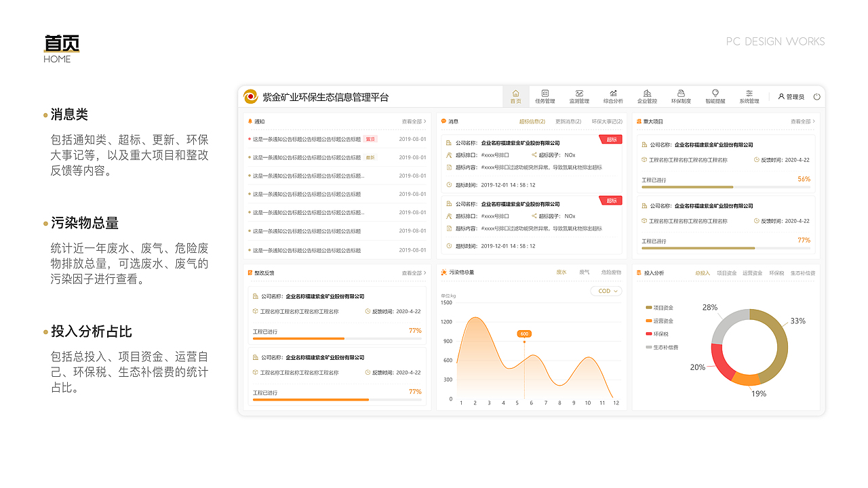Click the 19% orange donut segment
868x488 pixels.
point(747,380)
